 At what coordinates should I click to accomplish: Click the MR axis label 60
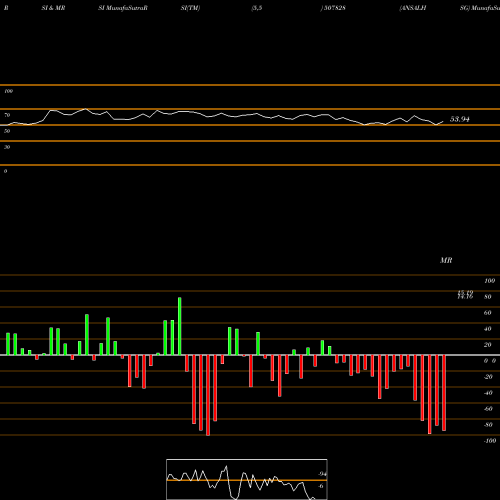(488, 313)
